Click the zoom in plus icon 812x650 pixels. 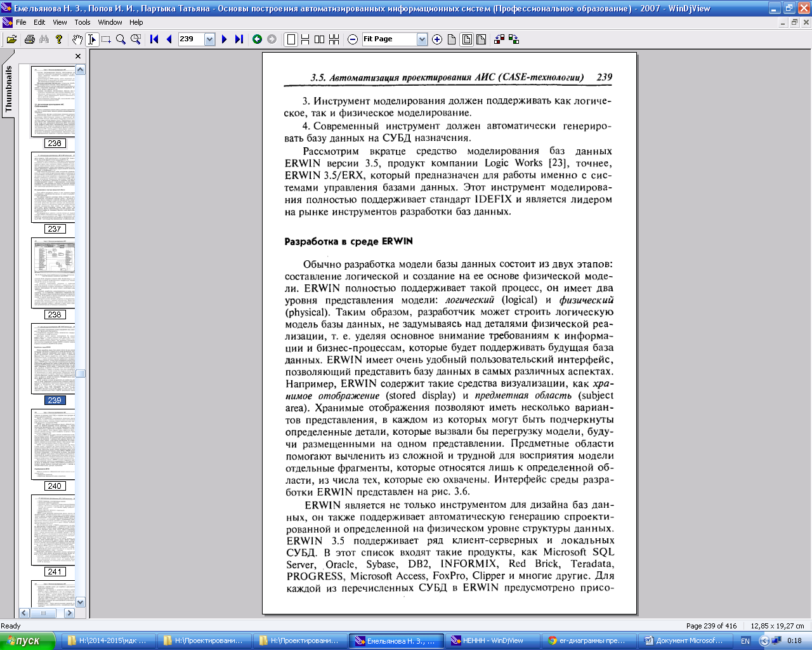click(x=437, y=39)
